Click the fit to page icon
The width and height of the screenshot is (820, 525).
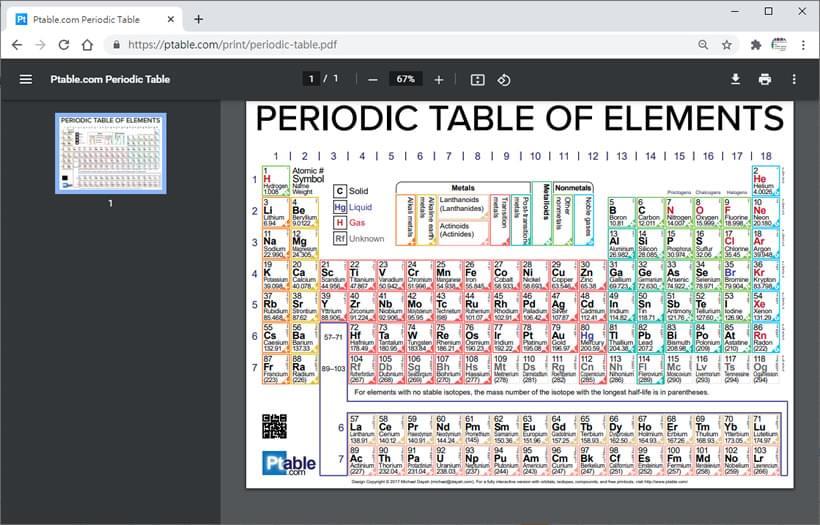(477, 79)
